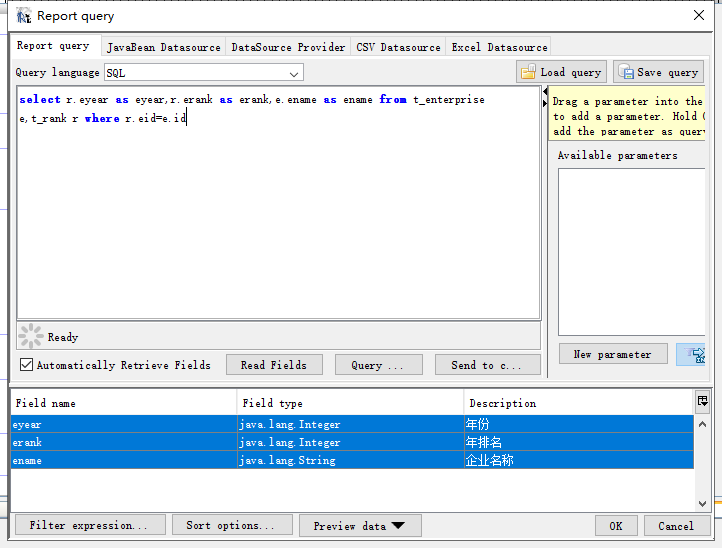Click inside the SQL query text editor

[x=279, y=203]
